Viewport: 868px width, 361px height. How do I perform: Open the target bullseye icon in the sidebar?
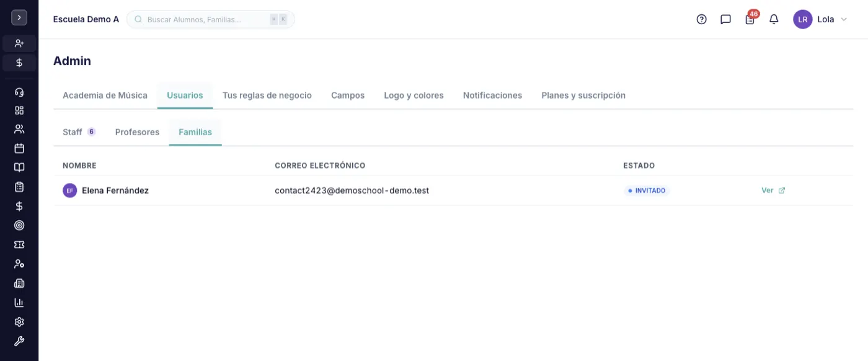19,225
